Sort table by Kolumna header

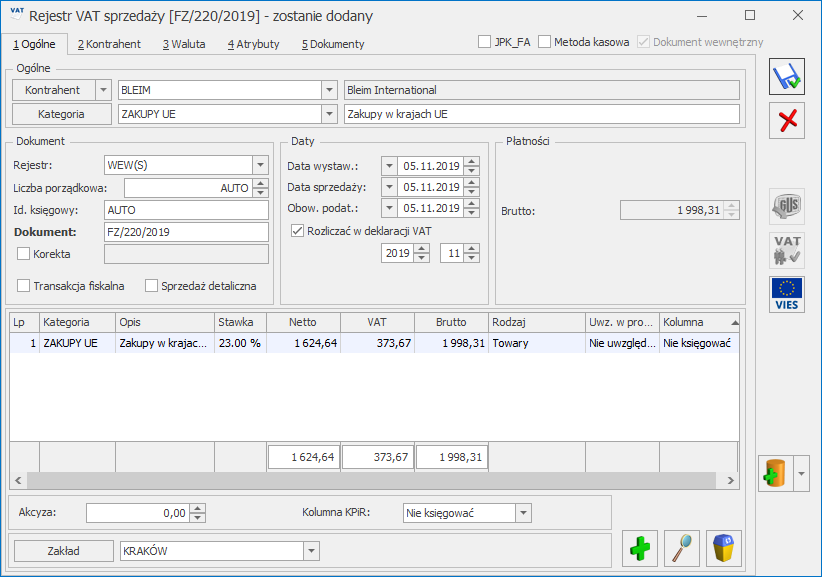point(699,322)
